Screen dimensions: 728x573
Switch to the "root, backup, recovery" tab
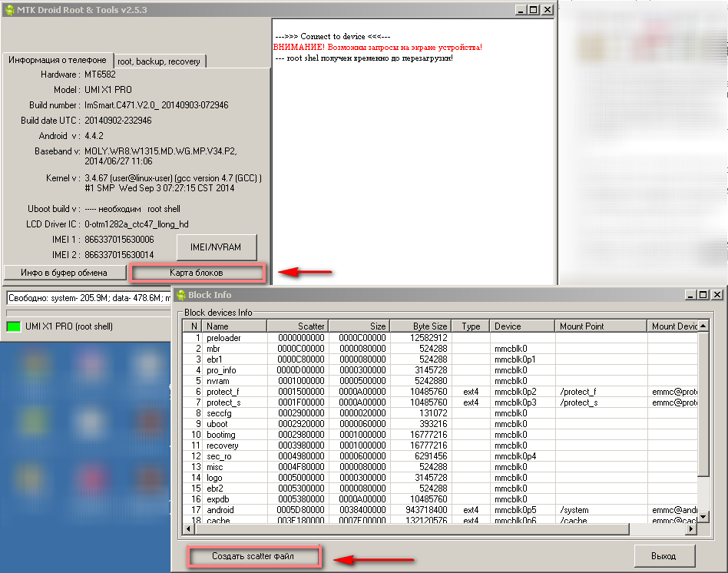pyautogui.click(x=160, y=61)
